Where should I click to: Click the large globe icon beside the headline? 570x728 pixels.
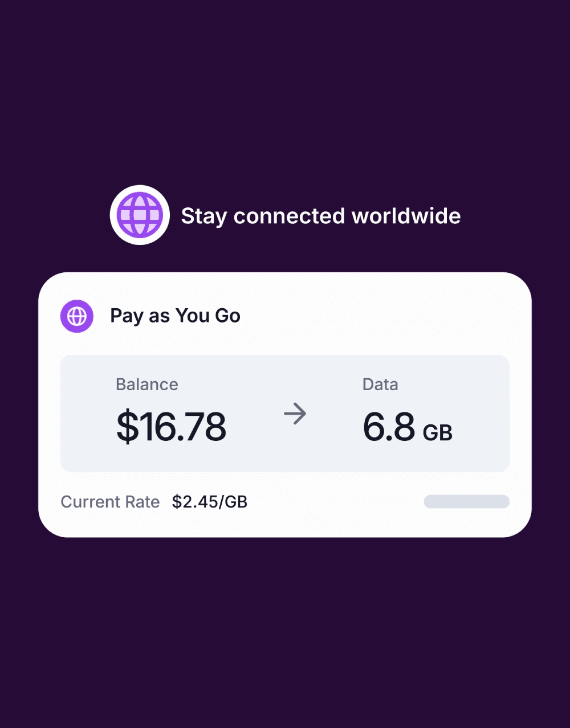point(140,215)
